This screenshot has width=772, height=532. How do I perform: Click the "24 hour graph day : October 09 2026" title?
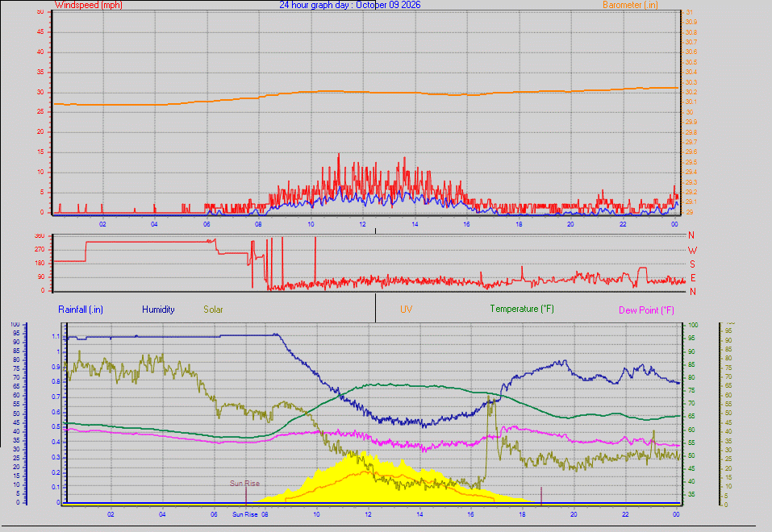(x=350, y=5)
